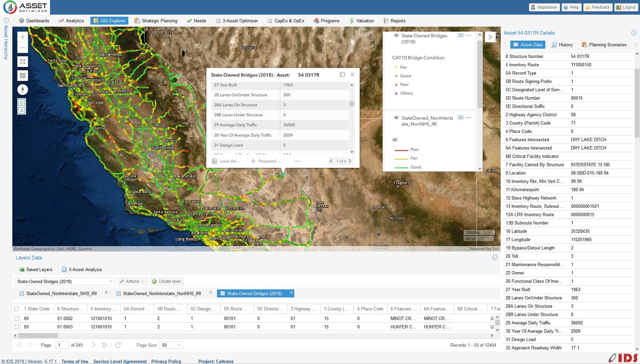The image size is (640, 364).
Task: Open the Page Size dropdown
Action: [x=171, y=345]
